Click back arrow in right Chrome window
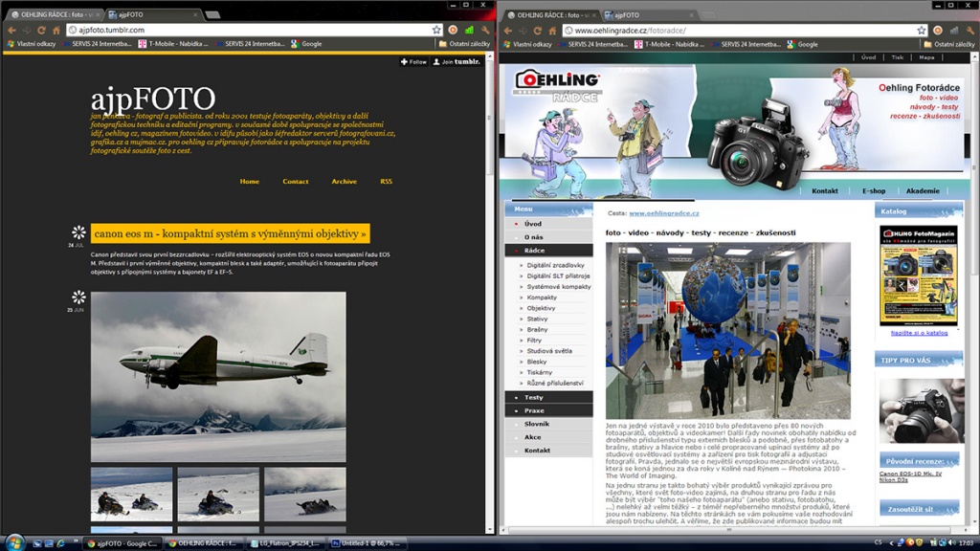This screenshot has width=980, height=551. [x=508, y=31]
